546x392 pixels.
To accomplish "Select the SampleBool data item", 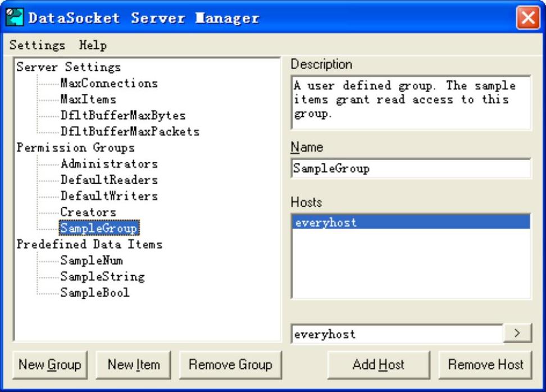I will [95, 293].
